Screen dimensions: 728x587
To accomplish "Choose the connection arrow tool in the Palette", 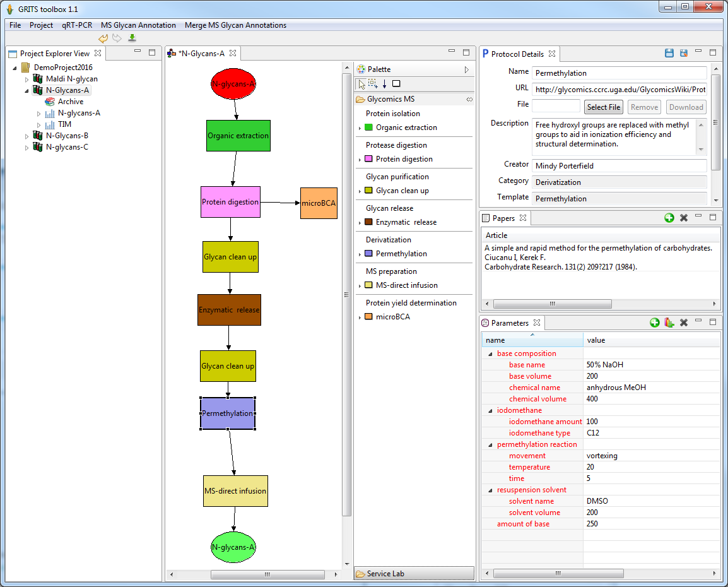I will point(384,83).
